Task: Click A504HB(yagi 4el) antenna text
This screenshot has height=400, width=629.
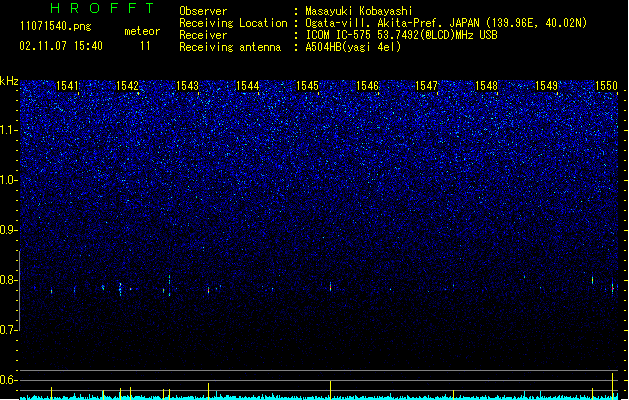Action: click(353, 47)
